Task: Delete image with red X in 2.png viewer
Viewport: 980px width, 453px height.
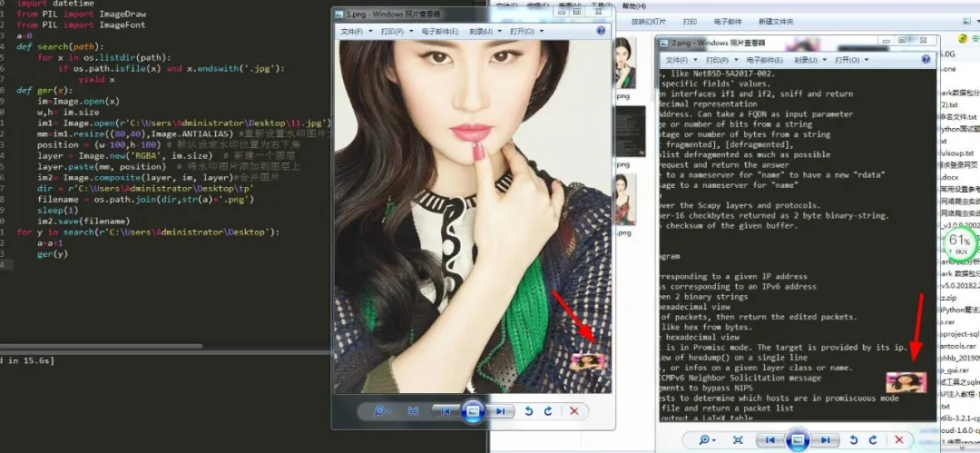Action: coord(898,440)
